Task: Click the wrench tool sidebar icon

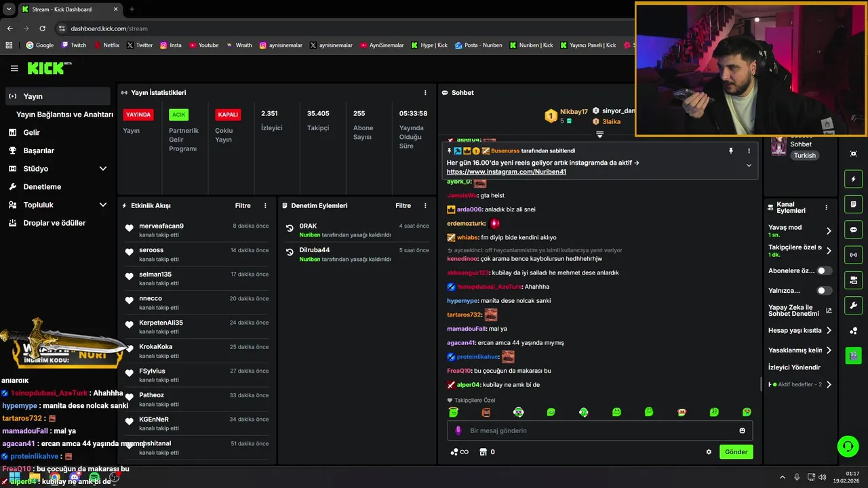Action: [853, 305]
